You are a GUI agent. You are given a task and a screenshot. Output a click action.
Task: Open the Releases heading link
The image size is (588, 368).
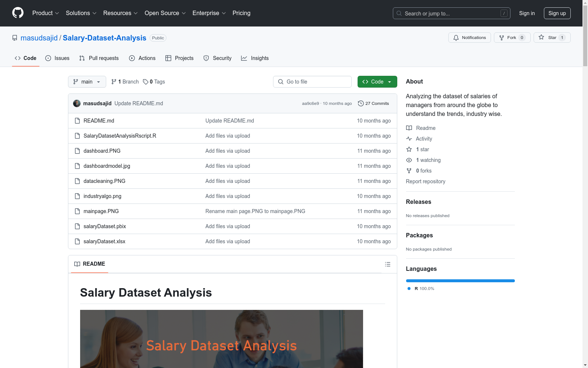pos(419,202)
